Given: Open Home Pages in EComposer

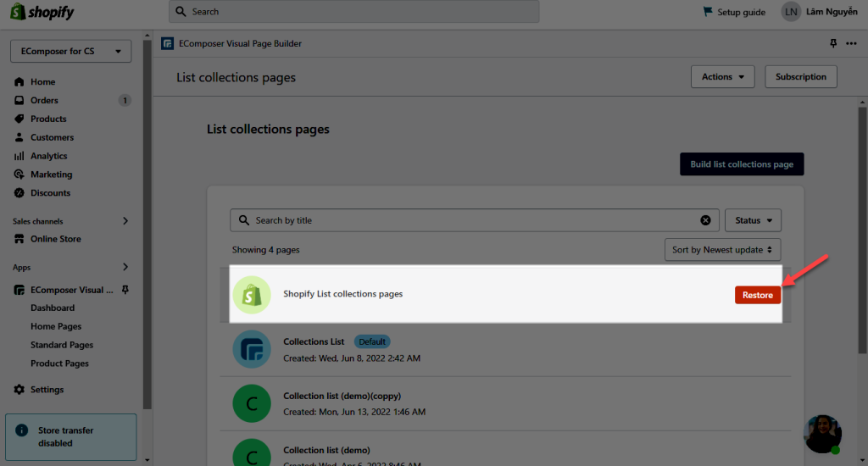Looking at the screenshot, I should [56, 326].
